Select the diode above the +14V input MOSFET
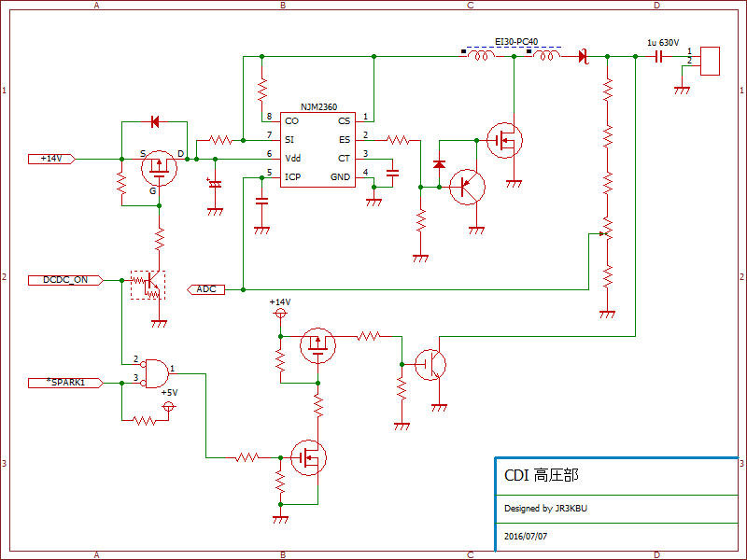 coord(155,121)
